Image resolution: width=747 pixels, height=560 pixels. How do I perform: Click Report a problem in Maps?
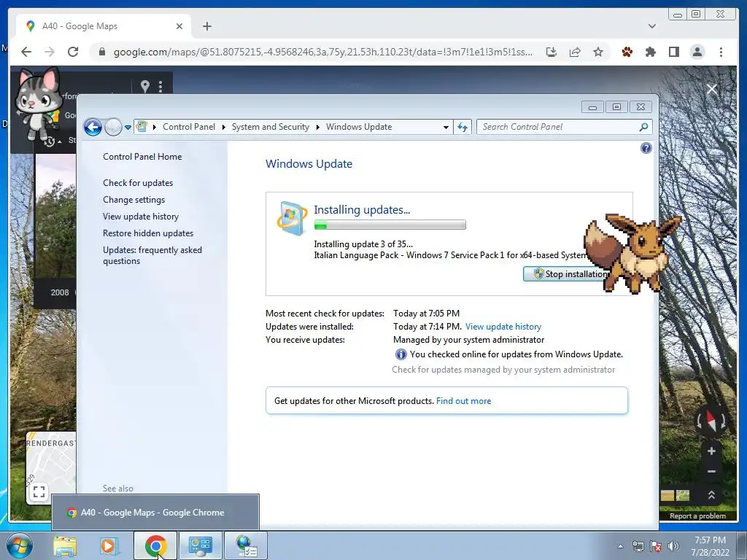(697, 516)
